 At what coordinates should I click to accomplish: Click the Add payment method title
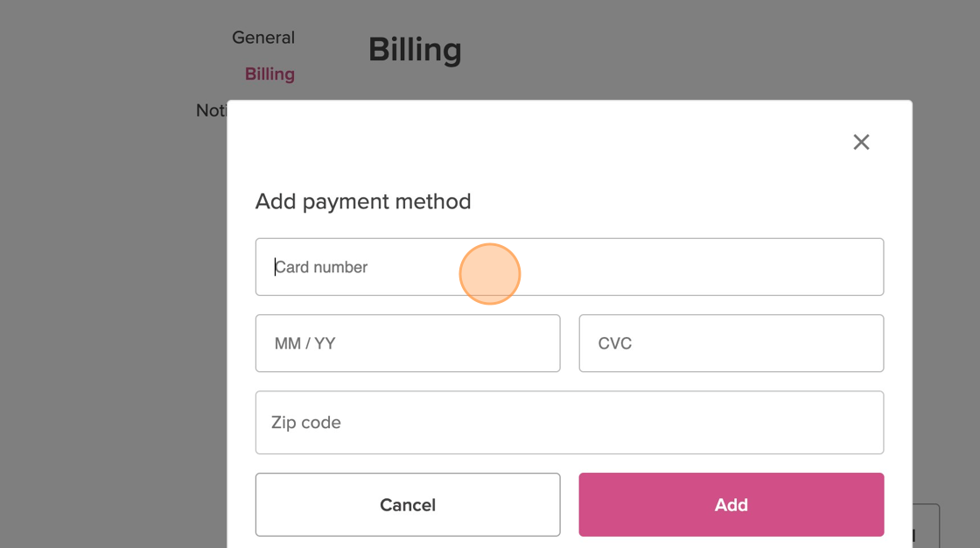point(363,201)
